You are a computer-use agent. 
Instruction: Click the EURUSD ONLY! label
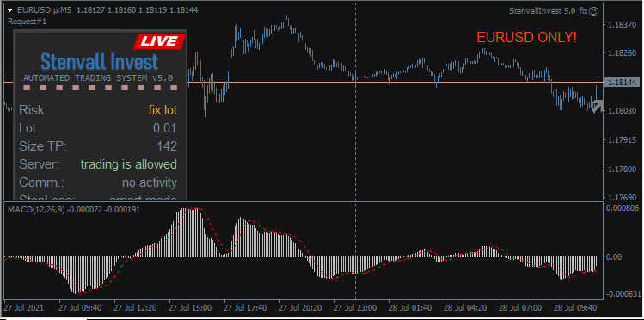(x=526, y=38)
